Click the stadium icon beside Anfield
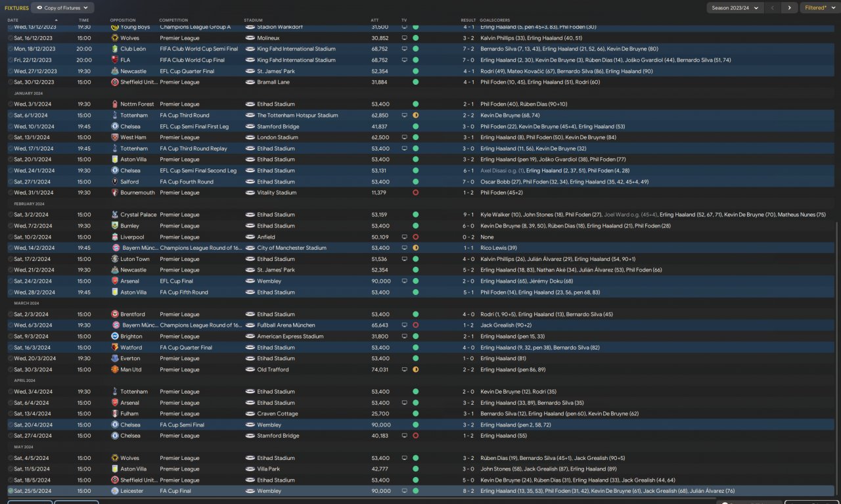The image size is (841, 504). coord(250,237)
